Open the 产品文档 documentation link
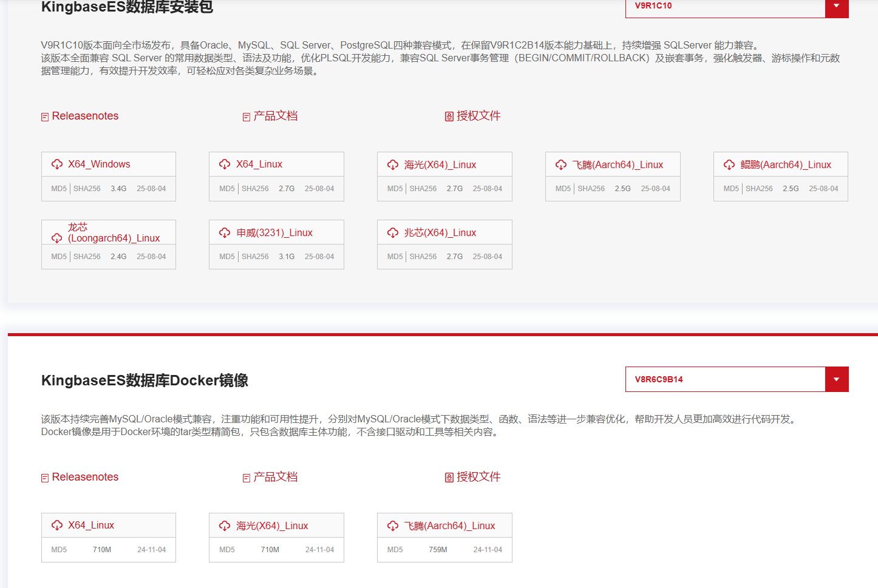The image size is (878, 588). coord(276,115)
